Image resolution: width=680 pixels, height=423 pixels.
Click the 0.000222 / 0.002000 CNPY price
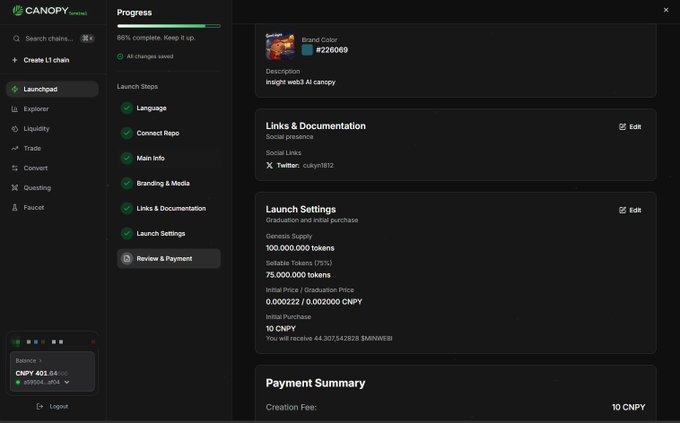click(314, 302)
